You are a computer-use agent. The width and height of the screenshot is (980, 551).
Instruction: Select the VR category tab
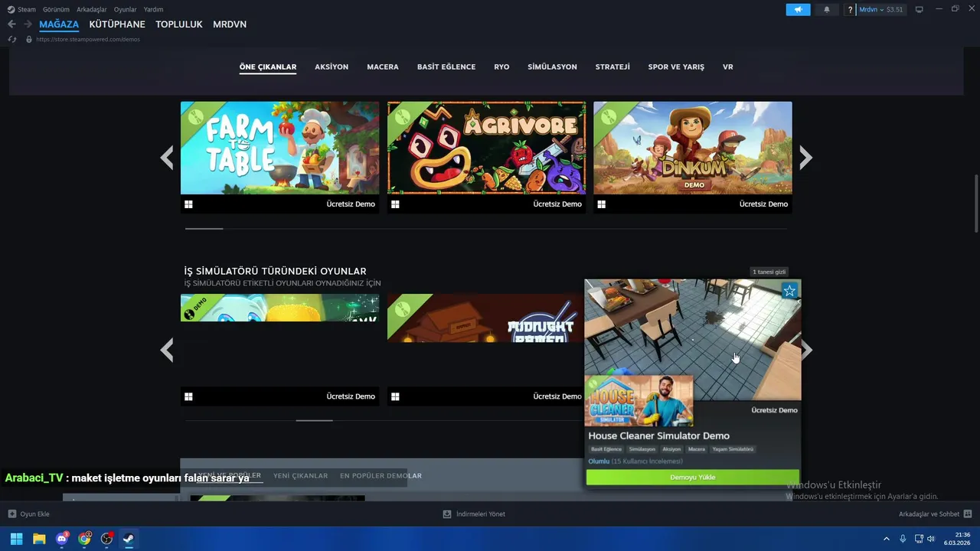coord(728,67)
